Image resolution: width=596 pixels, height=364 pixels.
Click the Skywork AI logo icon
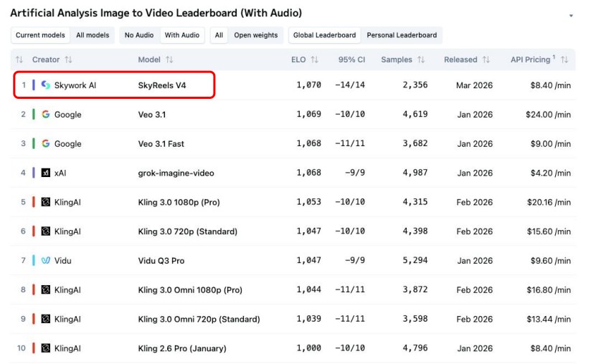(46, 85)
